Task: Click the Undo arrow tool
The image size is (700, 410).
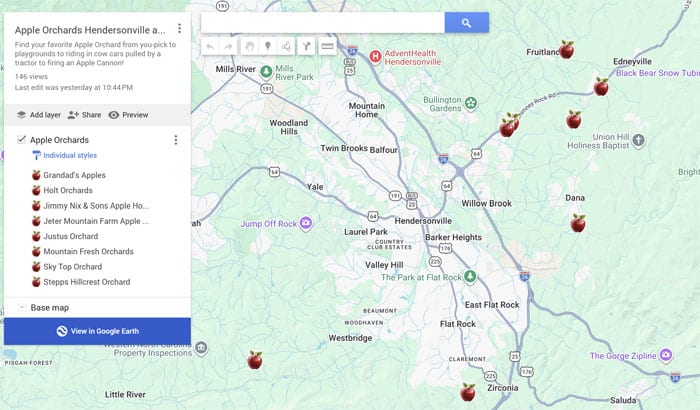Action: 210,46
